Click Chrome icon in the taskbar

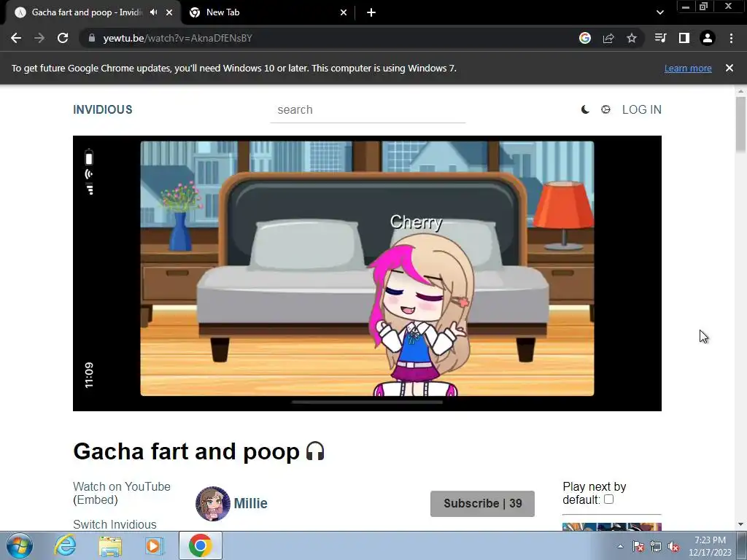click(200, 545)
